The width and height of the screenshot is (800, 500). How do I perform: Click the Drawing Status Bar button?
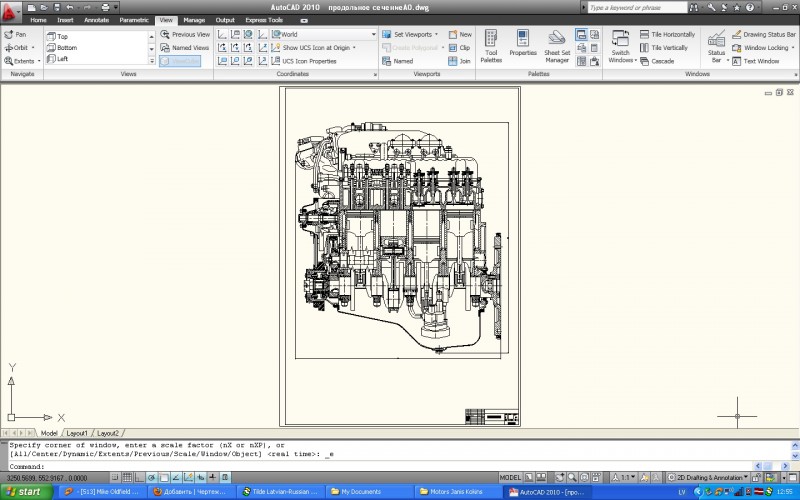click(764, 34)
